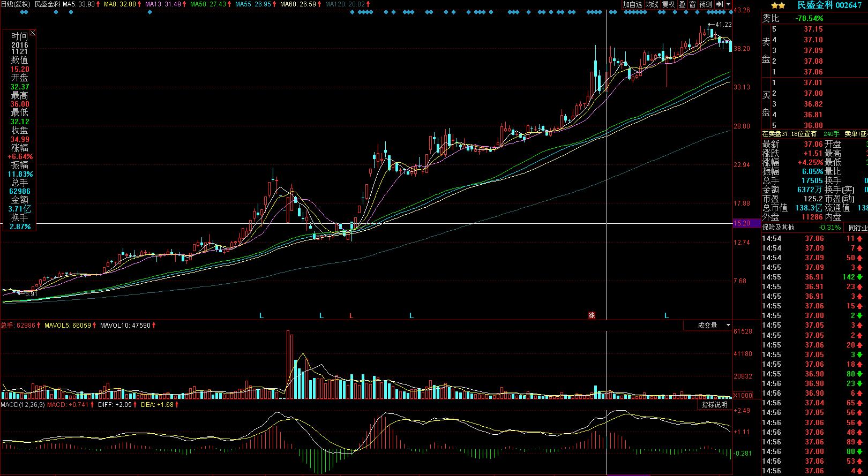Click the jump-to-latest arrow icon
The image size is (868, 476).
(x=720, y=4)
